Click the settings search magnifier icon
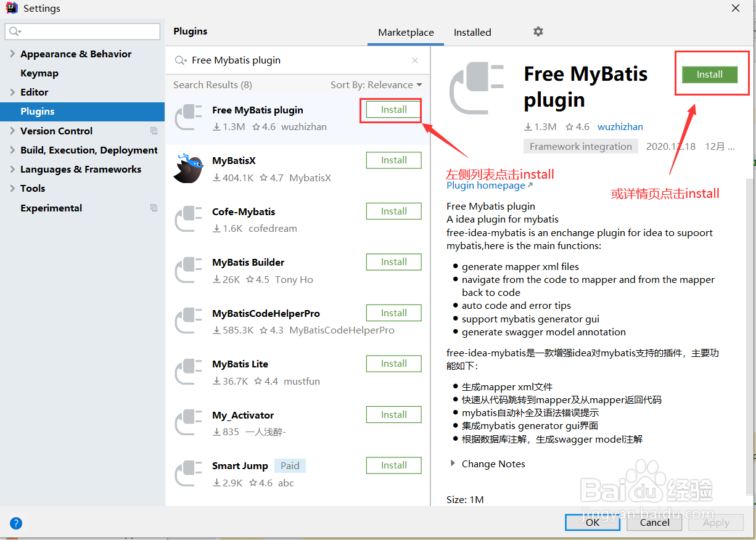Image resolution: width=756 pixels, height=540 pixels. [15, 31]
